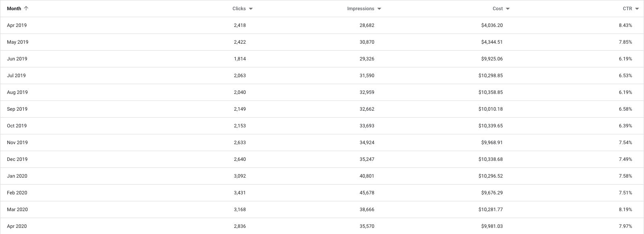This screenshot has width=644, height=234.
Task: Click Aug 2019 impressions value 32,959
Action: [x=367, y=92]
